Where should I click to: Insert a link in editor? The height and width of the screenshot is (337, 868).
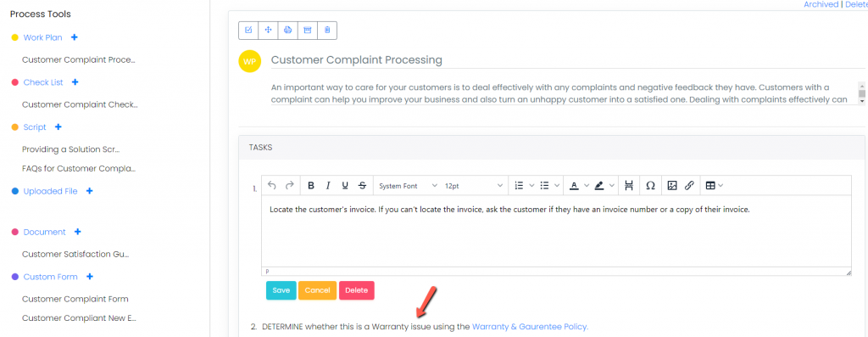click(x=689, y=186)
